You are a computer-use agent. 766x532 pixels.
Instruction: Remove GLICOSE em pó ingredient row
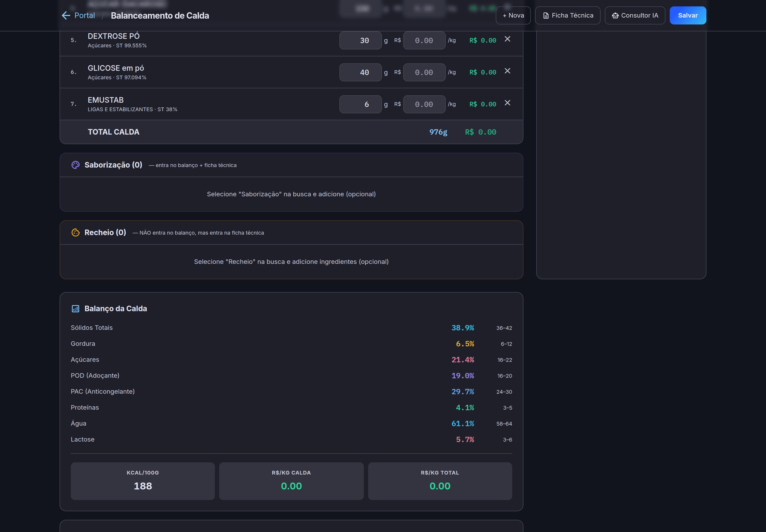(507, 71)
